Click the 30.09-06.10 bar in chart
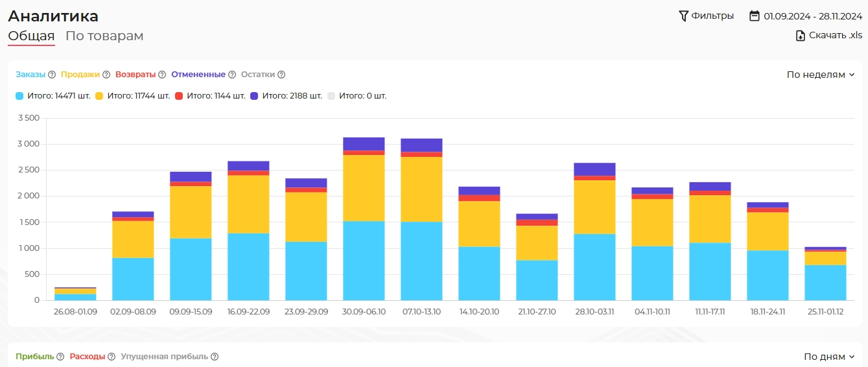 (x=364, y=220)
